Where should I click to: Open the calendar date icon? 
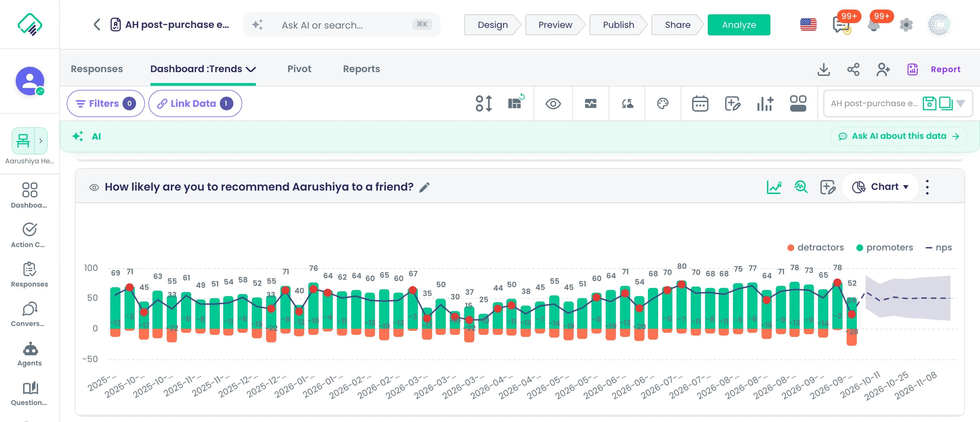(x=700, y=103)
